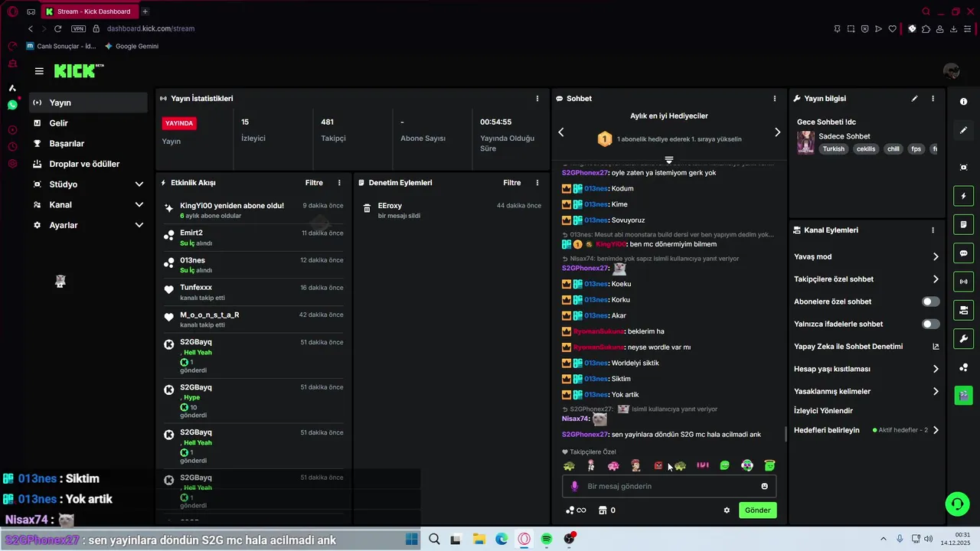Click the WhatsApp icon in the browser sidebar

(12, 105)
